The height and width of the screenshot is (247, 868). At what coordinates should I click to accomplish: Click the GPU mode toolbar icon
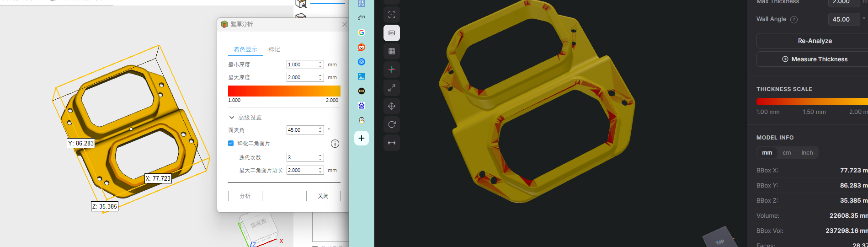tap(392, 33)
